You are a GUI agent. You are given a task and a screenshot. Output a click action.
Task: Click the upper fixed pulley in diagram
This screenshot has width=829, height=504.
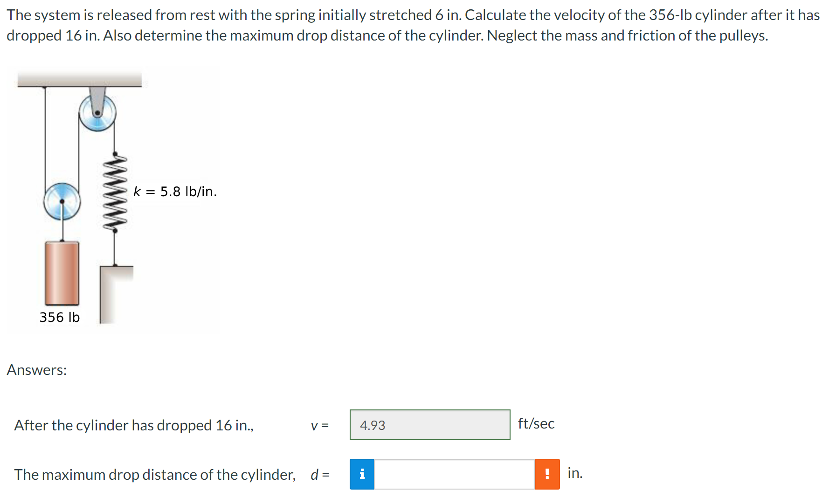point(97,113)
